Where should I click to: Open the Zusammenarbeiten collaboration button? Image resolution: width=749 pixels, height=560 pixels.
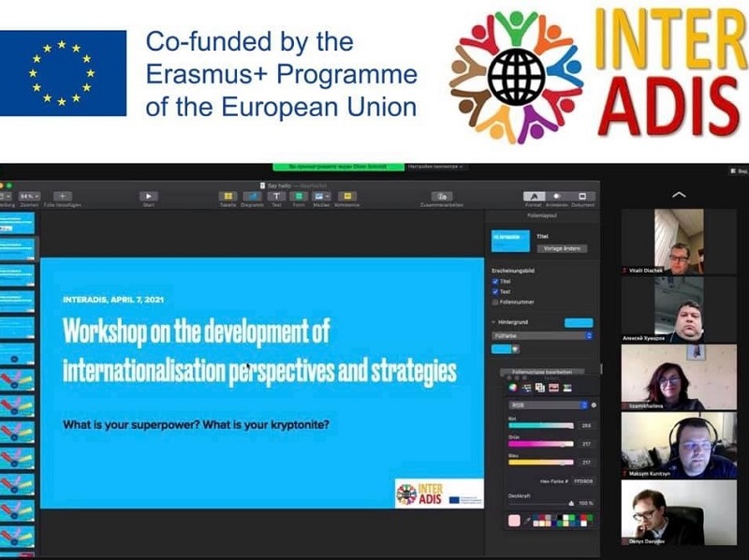(442, 197)
